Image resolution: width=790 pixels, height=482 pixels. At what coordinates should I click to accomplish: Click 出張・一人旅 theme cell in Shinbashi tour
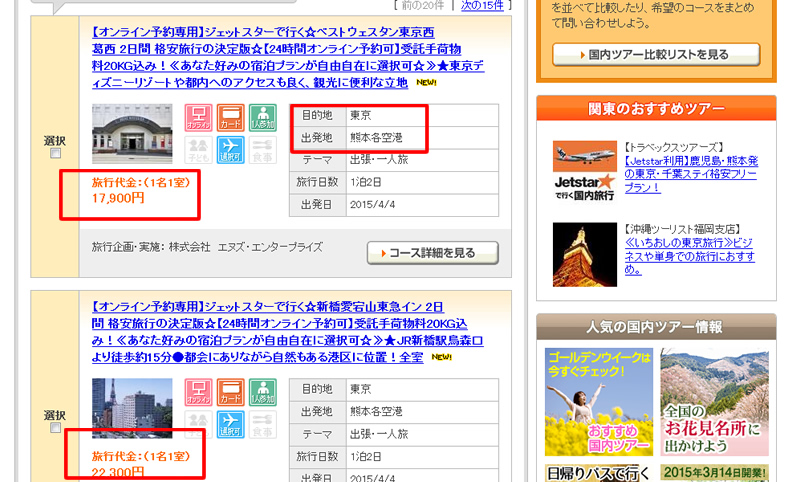[x=379, y=434]
